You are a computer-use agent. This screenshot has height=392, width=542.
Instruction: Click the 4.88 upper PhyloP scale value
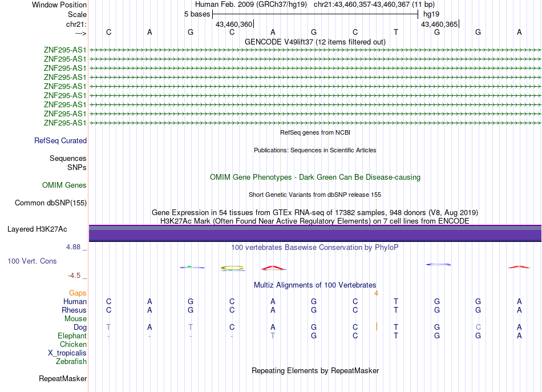pyautogui.click(x=73, y=247)
